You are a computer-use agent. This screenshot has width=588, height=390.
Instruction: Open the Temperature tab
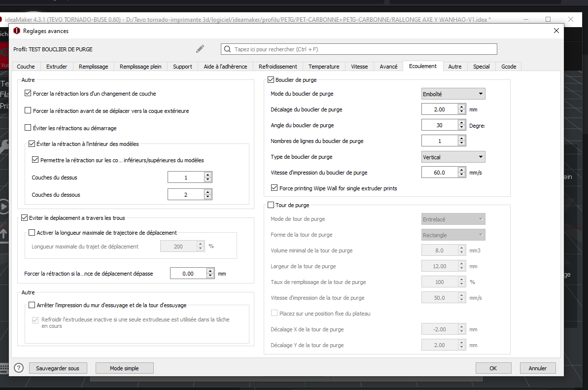324,67
